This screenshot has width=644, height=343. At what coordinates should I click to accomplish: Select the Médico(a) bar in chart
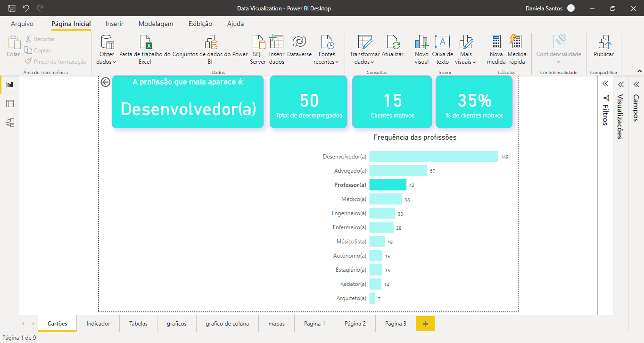tap(386, 199)
